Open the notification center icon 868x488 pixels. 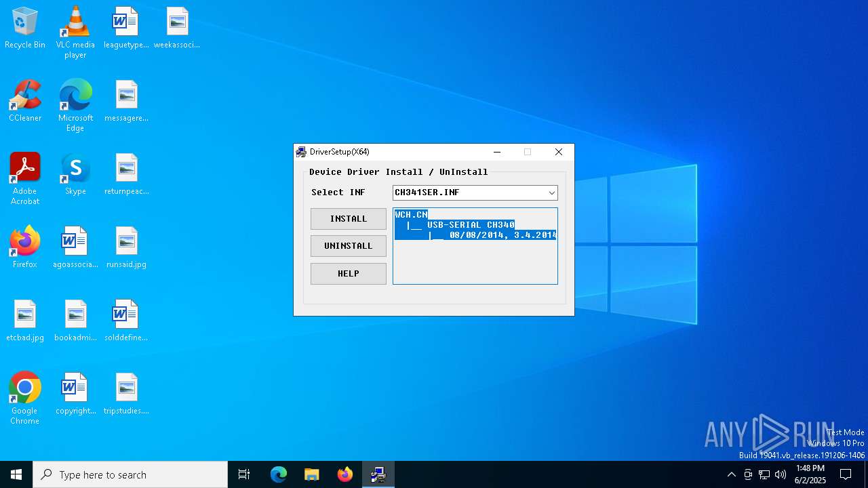pyautogui.click(x=846, y=474)
